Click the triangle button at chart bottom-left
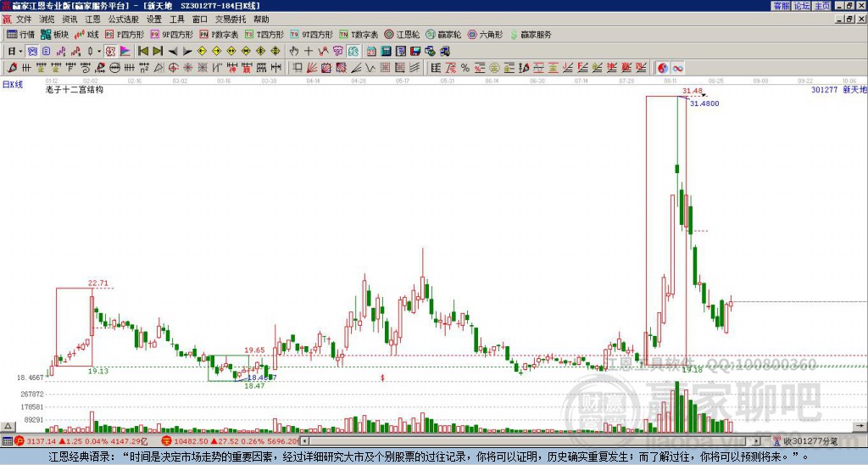The height and width of the screenshot is (465, 868). 7,427
